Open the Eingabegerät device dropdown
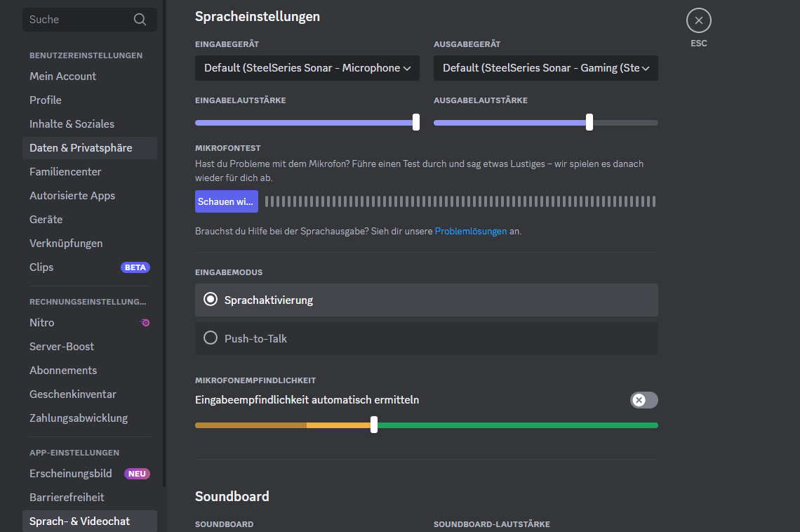This screenshot has height=532, width=800. (x=307, y=68)
